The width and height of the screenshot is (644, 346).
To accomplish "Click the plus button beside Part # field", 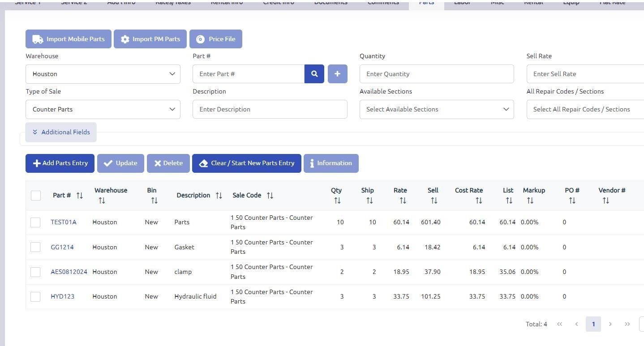I will 337,74.
